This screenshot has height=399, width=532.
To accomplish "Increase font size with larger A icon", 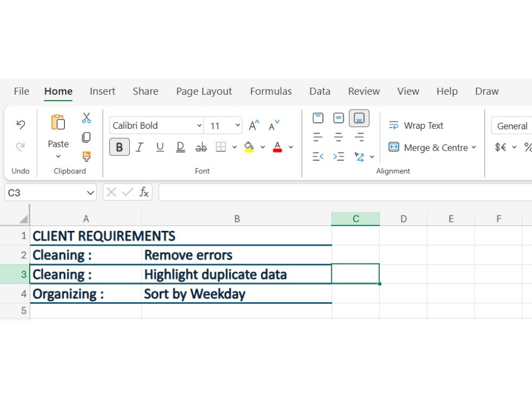I will [x=254, y=126].
